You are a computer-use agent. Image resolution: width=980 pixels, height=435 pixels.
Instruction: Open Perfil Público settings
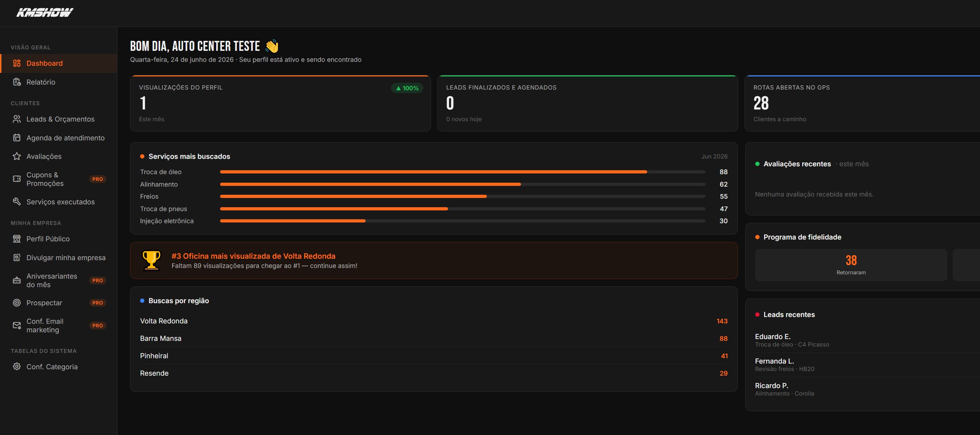click(x=59, y=239)
